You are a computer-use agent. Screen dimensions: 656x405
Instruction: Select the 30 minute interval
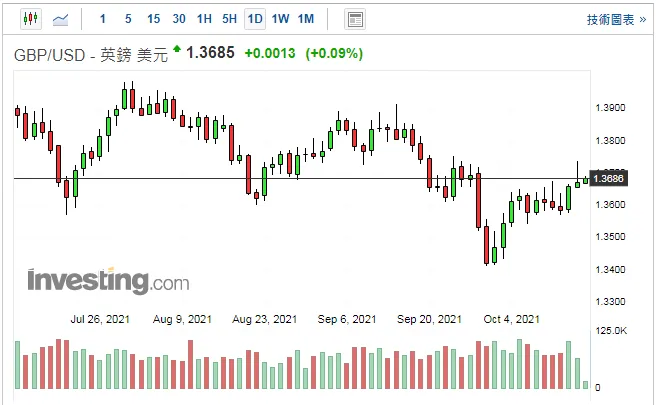179,19
